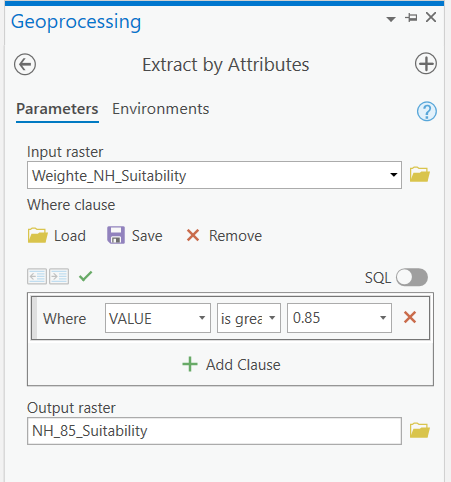
Task: Delete the VALUE clause red X
Action: coord(410,317)
